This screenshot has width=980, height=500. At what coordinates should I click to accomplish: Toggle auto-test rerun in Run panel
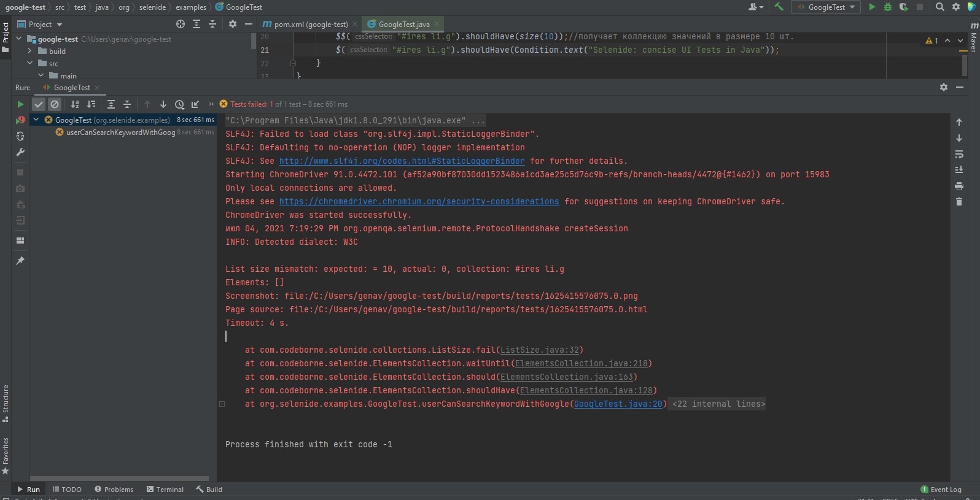[x=20, y=136]
